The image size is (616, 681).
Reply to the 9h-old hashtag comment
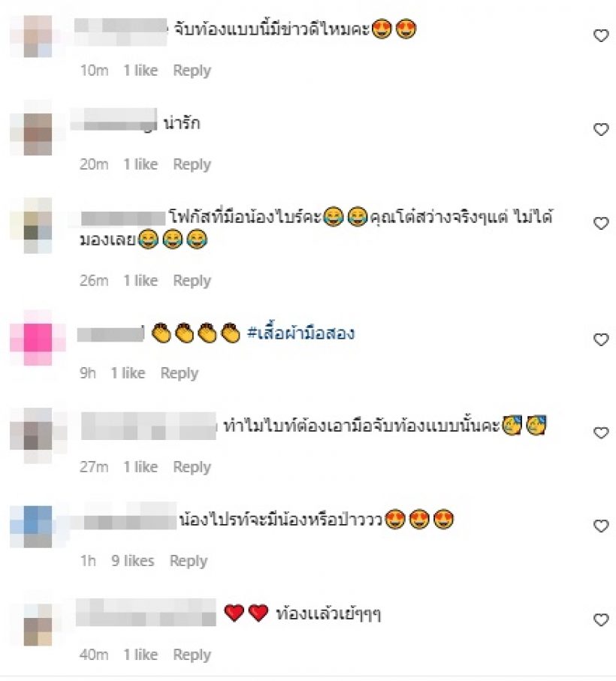point(179,373)
